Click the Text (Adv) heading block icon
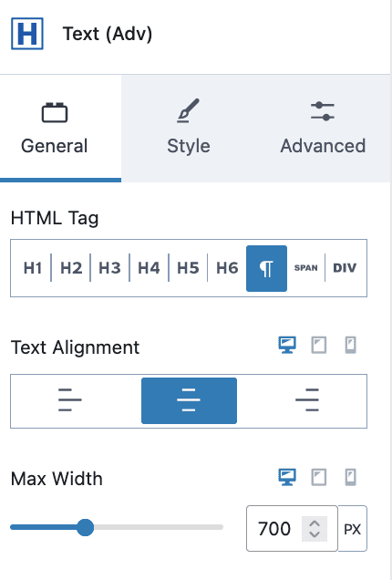392x580 pixels. 27,34
